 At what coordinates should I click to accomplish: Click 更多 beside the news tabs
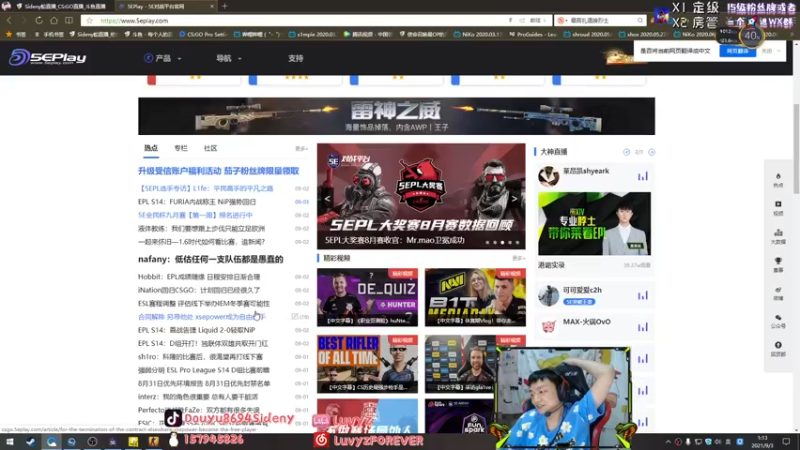(301, 148)
